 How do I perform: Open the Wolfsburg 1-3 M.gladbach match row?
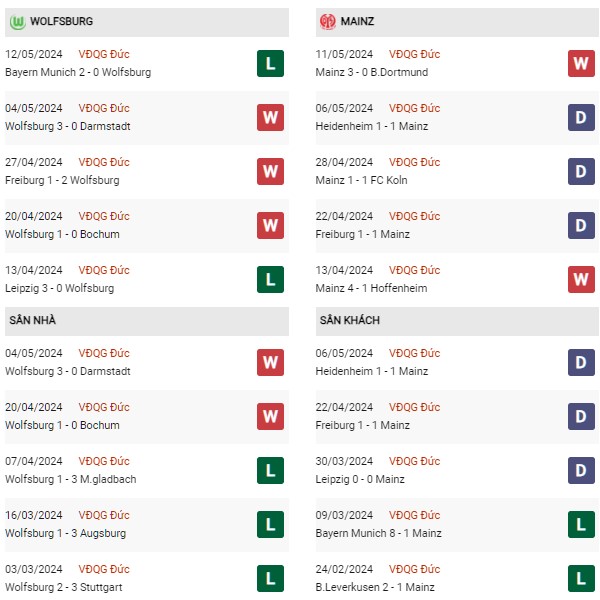147,470
